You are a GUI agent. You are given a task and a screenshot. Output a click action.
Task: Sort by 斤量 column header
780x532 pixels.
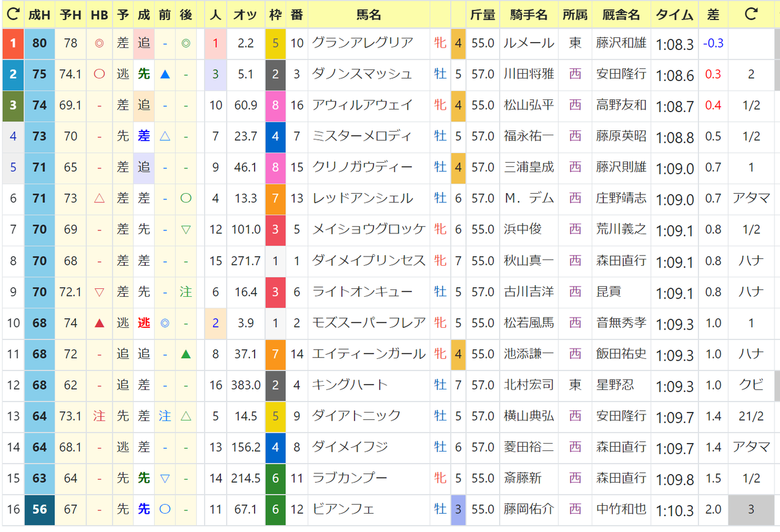click(x=483, y=15)
